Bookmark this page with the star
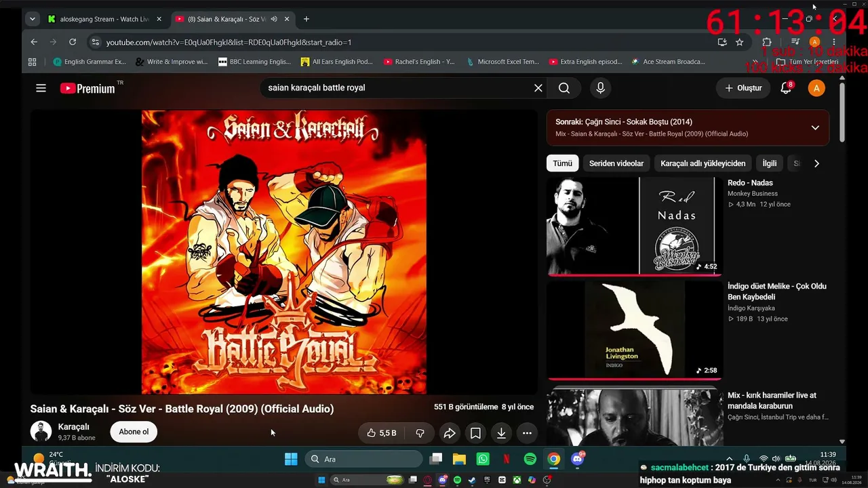868x488 pixels. [739, 42]
